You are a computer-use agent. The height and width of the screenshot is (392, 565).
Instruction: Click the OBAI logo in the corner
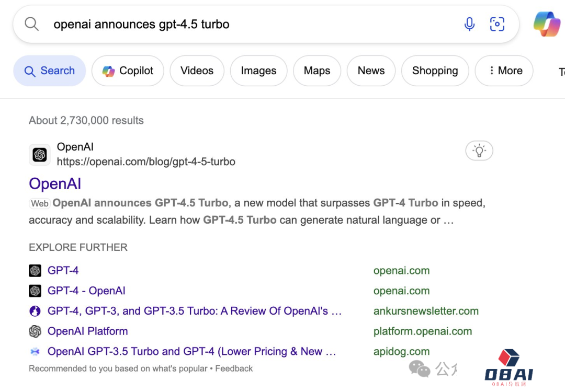click(x=508, y=366)
